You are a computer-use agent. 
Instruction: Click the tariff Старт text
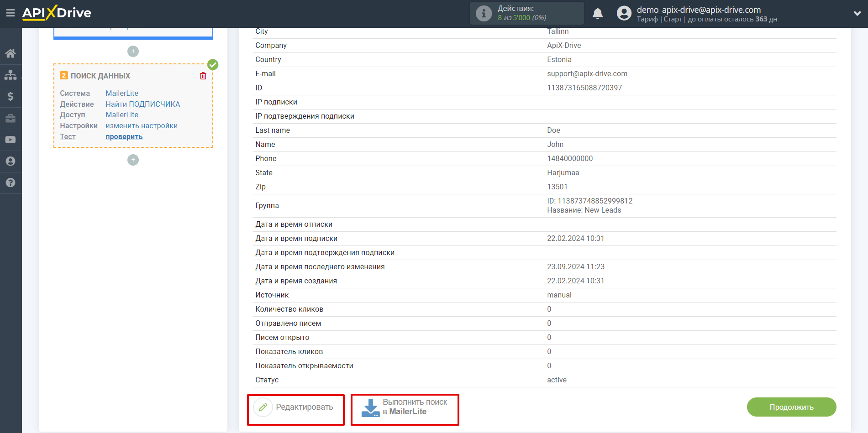(x=673, y=19)
